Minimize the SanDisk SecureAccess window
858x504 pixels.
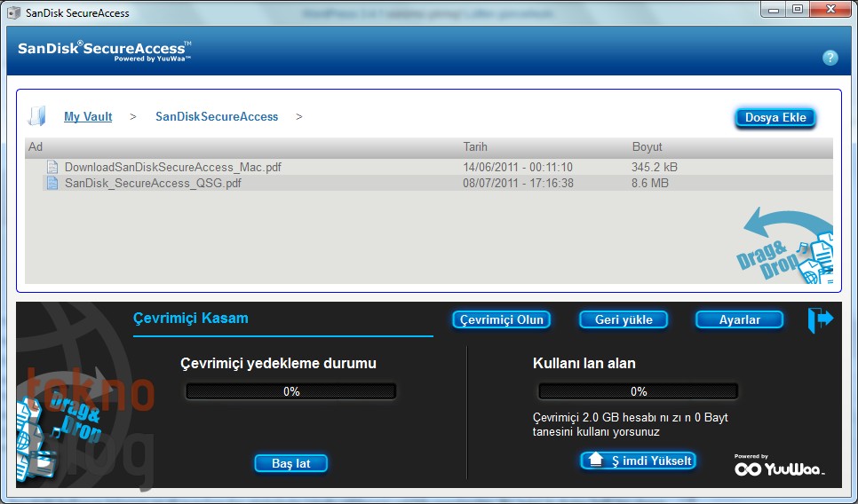[774, 9]
